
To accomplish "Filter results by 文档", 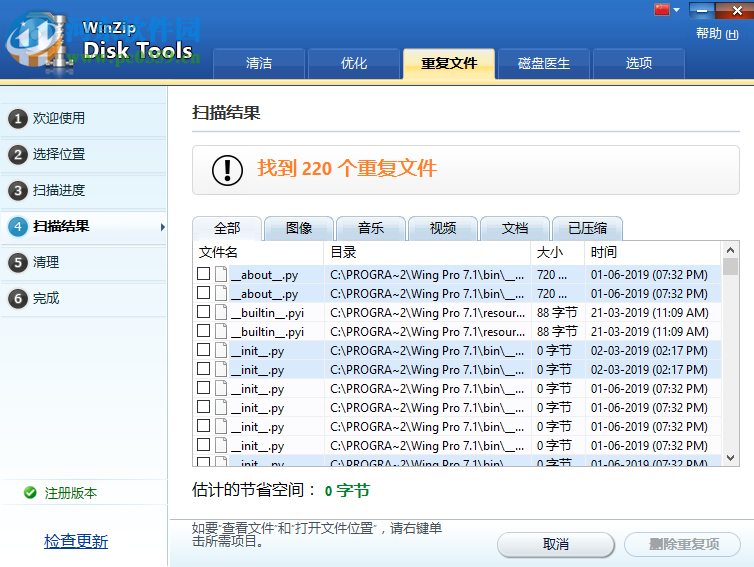I will pos(515,228).
